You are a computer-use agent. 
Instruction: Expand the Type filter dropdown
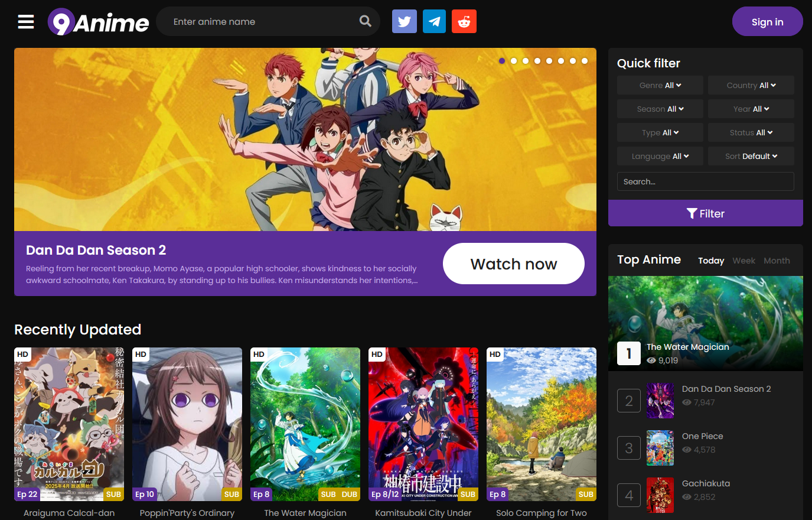(x=660, y=132)
